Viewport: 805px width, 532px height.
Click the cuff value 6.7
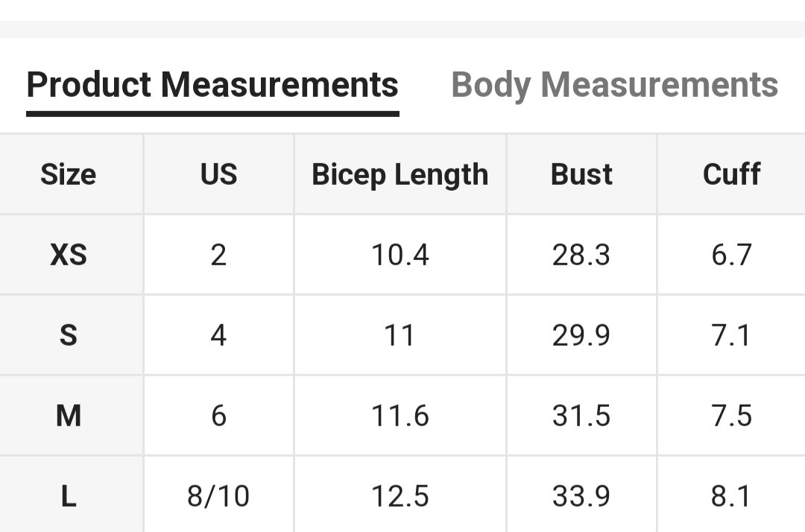pyautogui.click(x=732, y=254)
